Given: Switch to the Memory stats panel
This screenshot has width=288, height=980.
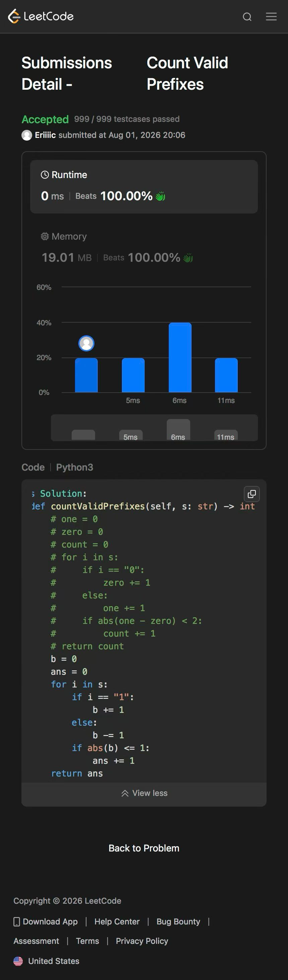Looking at the screenshot, I should coord(144,247).
